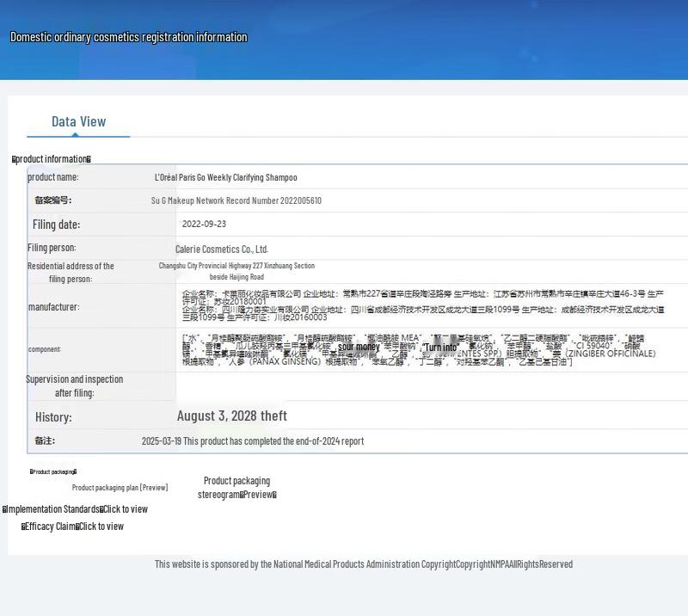Click the National Medical Products Administration footer
This screenshot has height=616, width=688.
click(363, 564)
